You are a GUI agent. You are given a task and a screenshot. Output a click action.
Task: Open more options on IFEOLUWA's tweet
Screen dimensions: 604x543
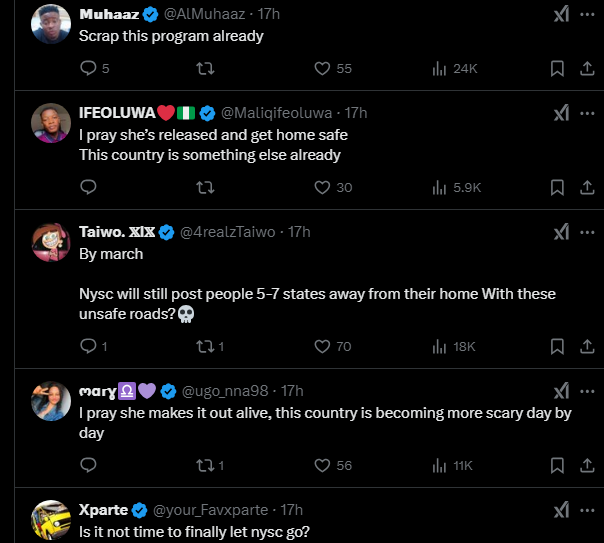click(586, 113)
